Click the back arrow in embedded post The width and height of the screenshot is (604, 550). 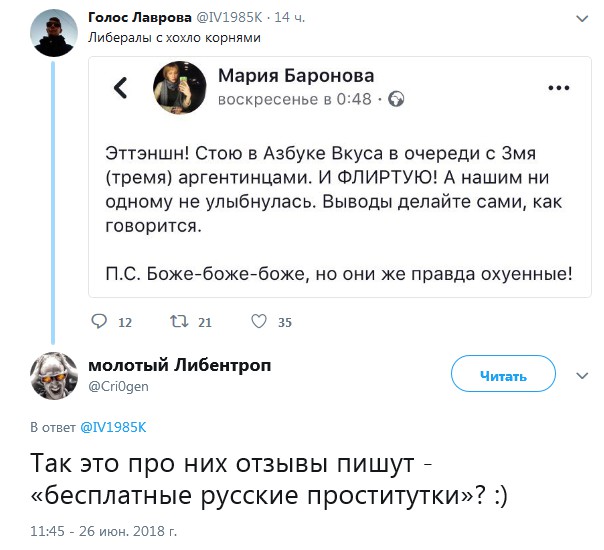coord(120,88)
